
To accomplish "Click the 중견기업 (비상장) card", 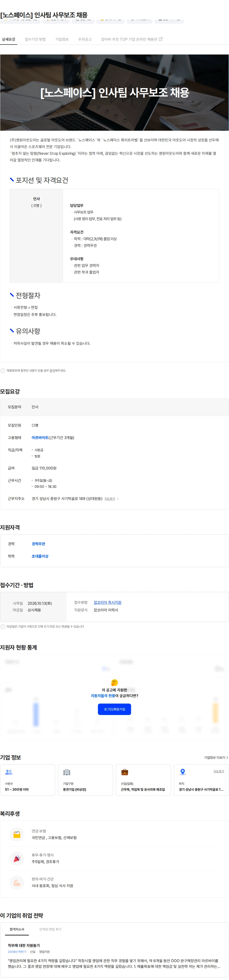I will [85, 780].
